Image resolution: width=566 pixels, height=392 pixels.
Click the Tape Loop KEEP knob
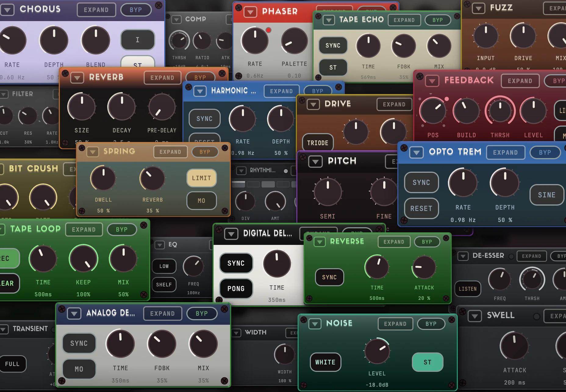pyautogui.click(x=84, y=259)
